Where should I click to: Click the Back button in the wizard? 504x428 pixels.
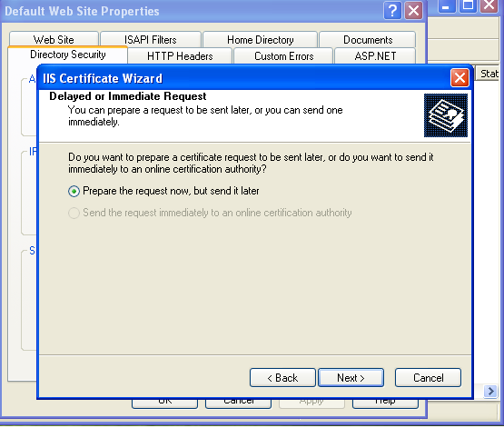point(282,377)
